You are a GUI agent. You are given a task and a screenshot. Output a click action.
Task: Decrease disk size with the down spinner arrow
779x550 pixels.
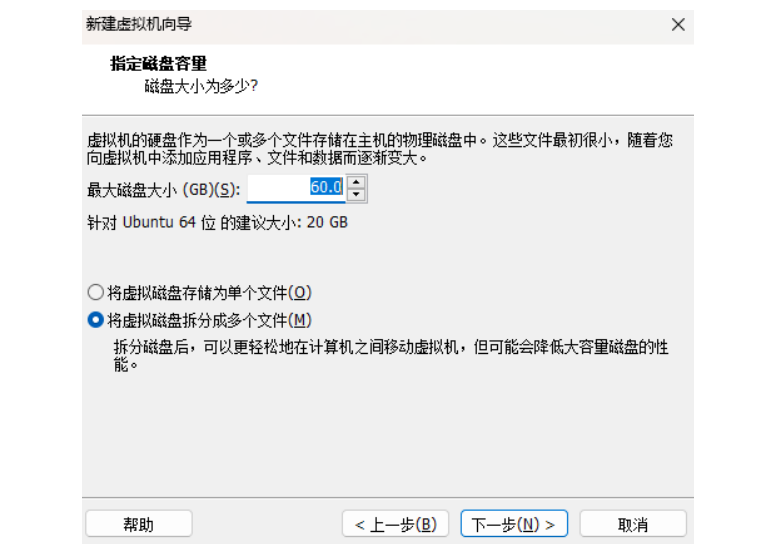[x=356, y=195]
